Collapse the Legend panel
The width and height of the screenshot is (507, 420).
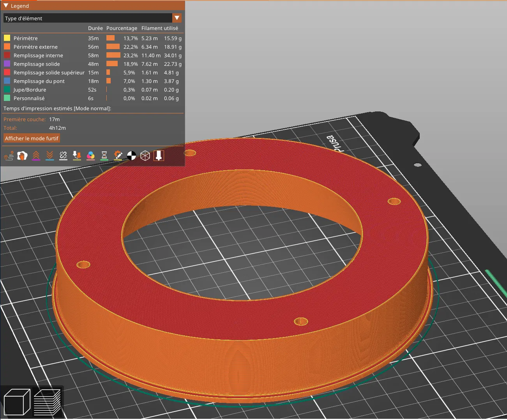tap(6, 6)
